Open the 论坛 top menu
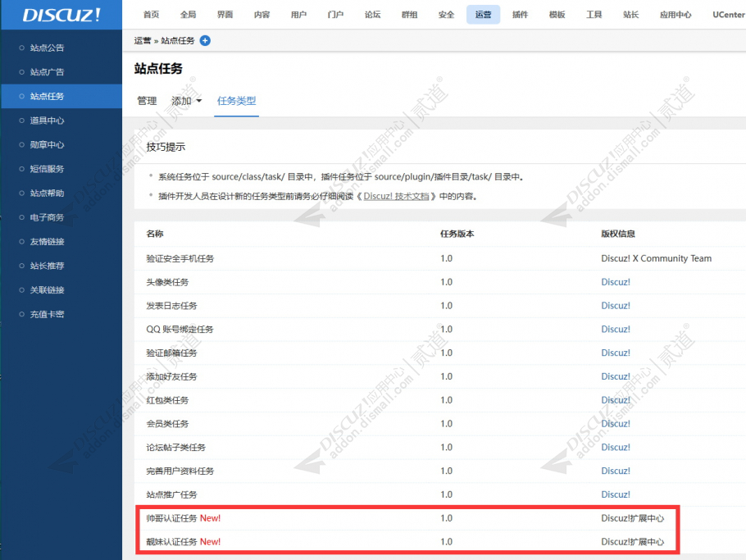The height and width of the screenshot is (560, 746). (x=372, y=15)
